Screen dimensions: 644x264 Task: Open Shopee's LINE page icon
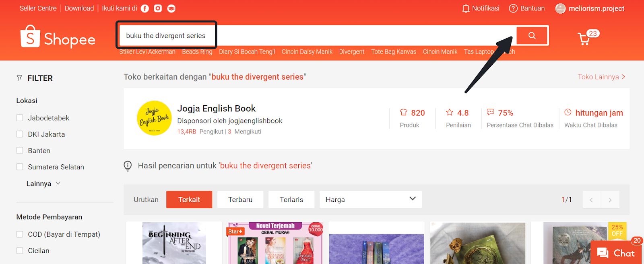[171, 8]
